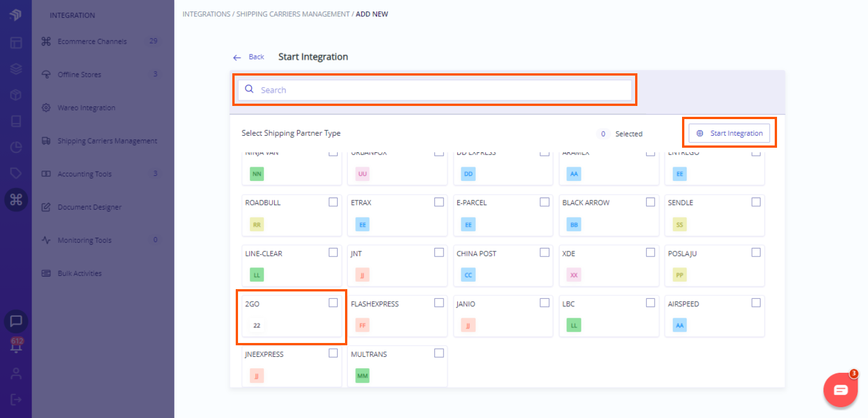Image resolution: width=868 pixels, height=418 pixels.
Task: Go back using the Back link
Action: click(249, 57)
